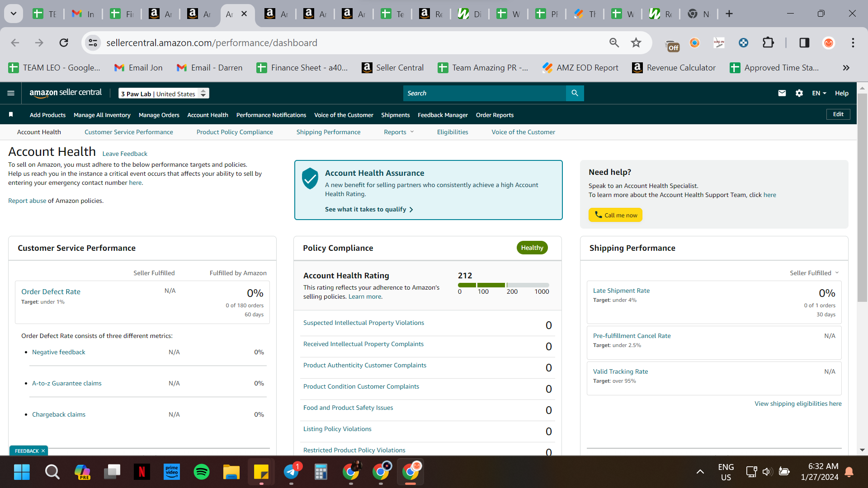Open the Chrome extensions puzzle icon
Viewport: 868px width, 488px height.
(768, 42)
